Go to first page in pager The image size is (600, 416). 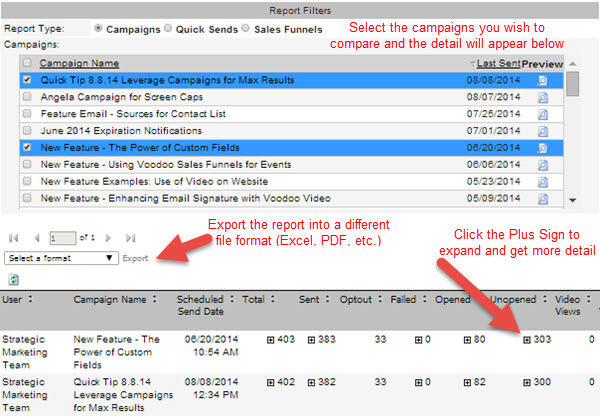(13, 238)
